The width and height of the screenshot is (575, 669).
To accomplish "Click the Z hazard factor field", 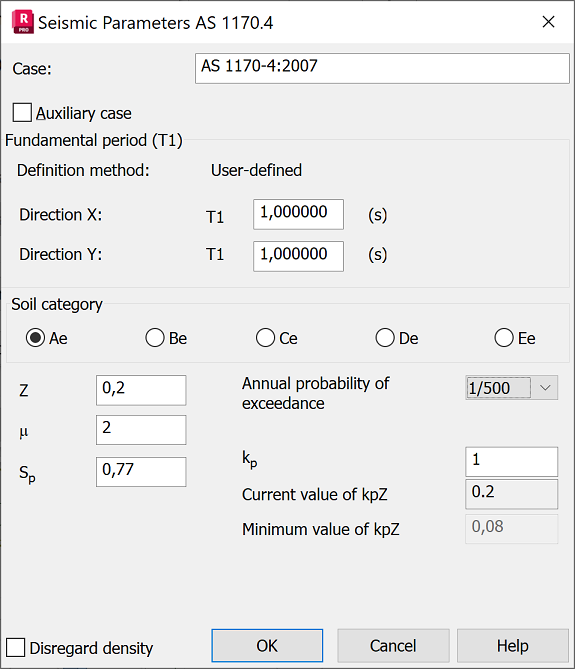I will tap(141, 390).
